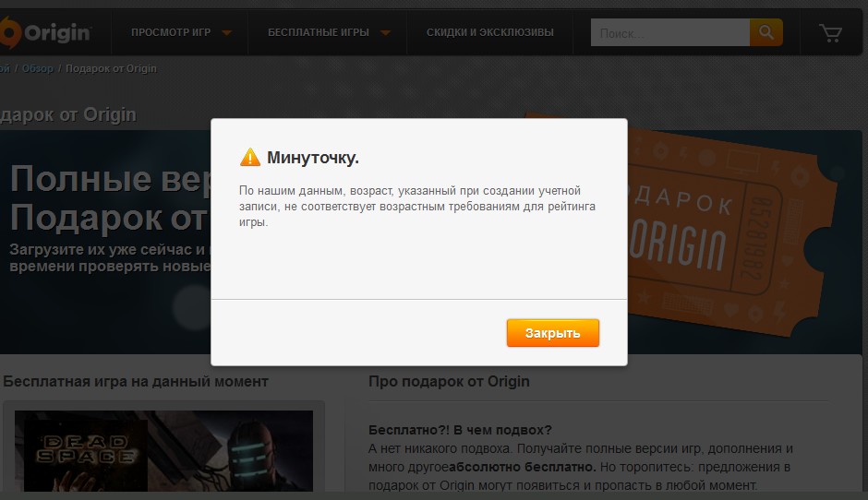Viewport: 868px width, 500px height.
Task: Expand the arrow beside БЕСПЛАТНЫЕ ИГРЫ
Action: (x=385, y=33)
